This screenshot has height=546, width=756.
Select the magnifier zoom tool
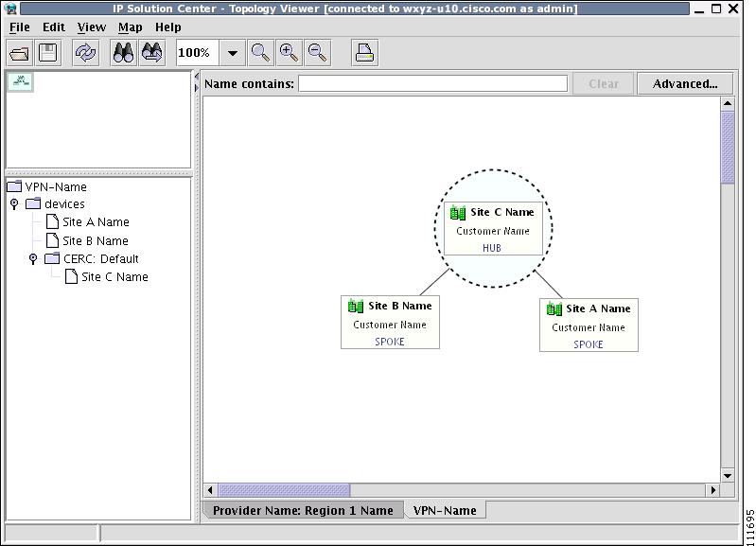click(260, 53)
